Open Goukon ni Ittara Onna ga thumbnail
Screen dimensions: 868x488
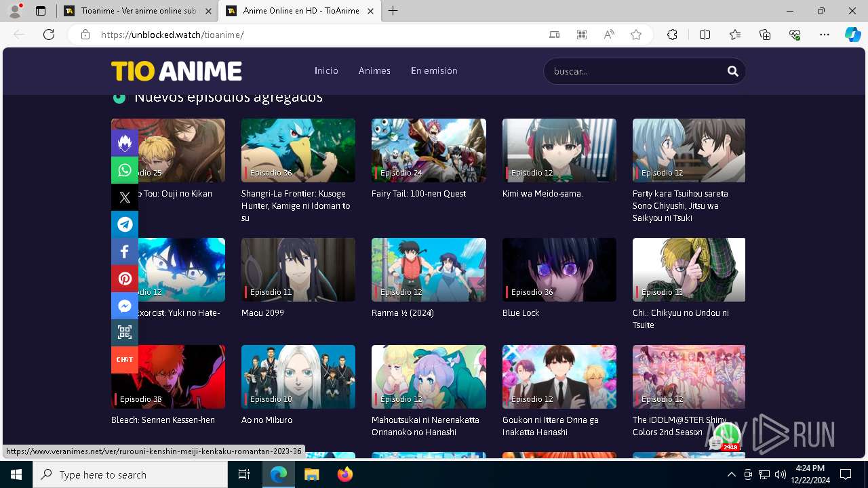(x=559, y=377)
